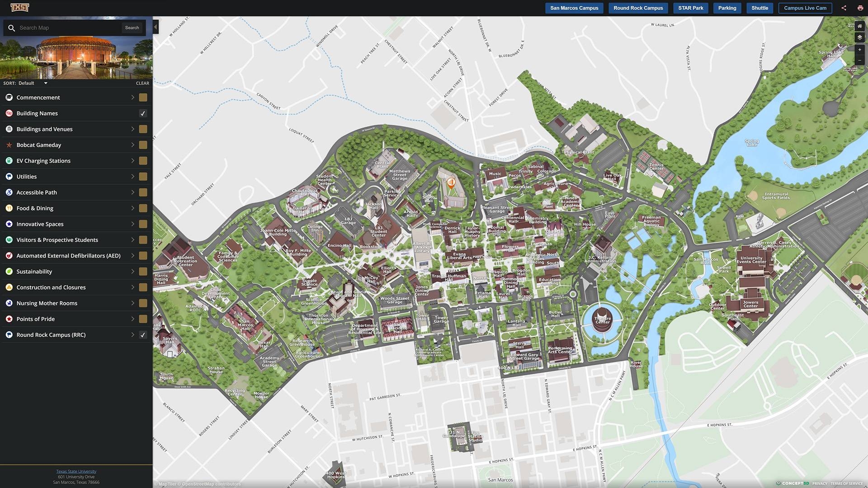Screen dimensions: 868x488
Task: Click the search magnifier icon in the sidebar
Action: click(12, 28)
